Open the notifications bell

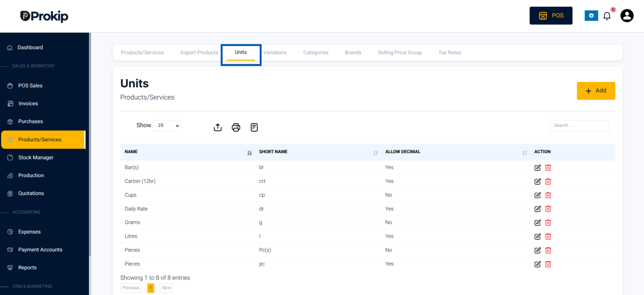pos(607,16)
